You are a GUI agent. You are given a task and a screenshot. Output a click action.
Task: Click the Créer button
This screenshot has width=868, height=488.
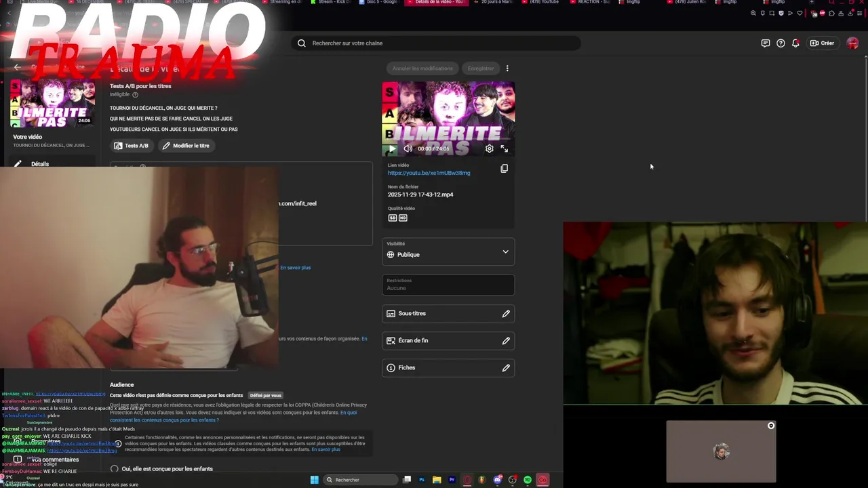coord(823,43)
